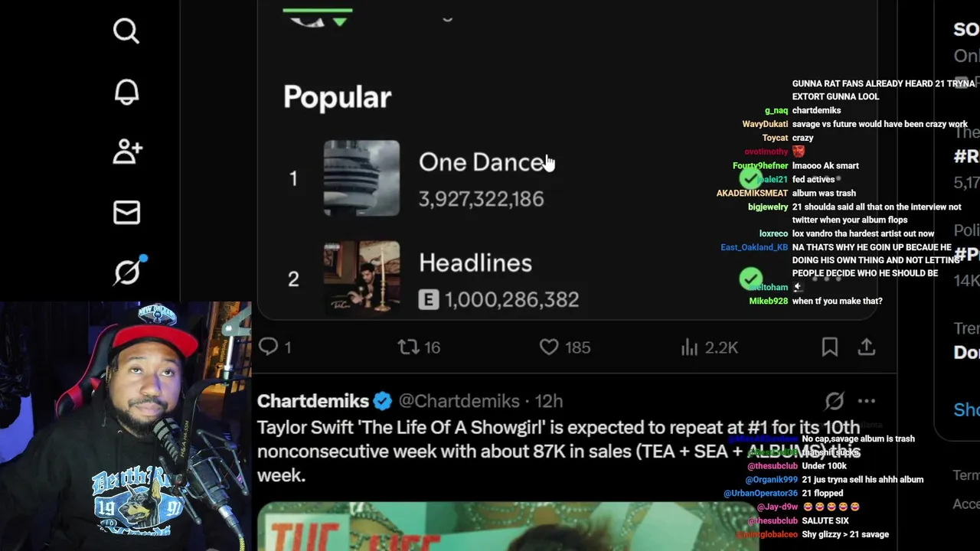Viewport: 980px width, 551px height.
Task: Open the Search icon in the sidebar
Action: pos(126,31)
